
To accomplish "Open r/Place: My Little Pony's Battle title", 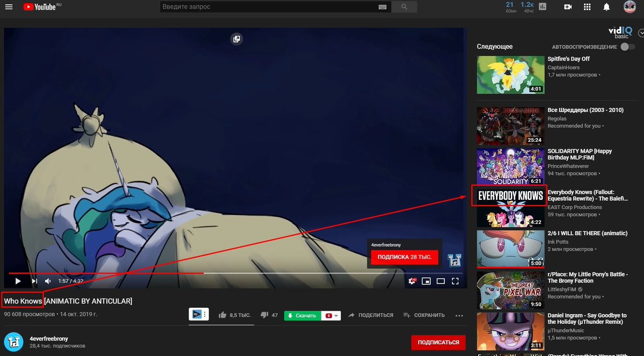I will (587, 278).
